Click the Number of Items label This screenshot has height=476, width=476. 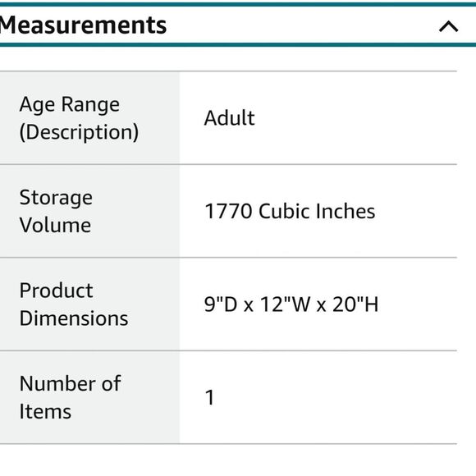pos(70,397)
